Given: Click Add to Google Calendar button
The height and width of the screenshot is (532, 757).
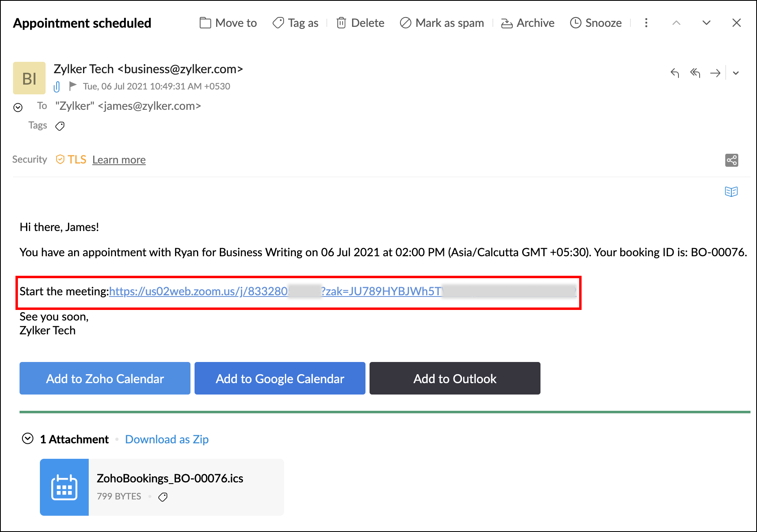Looking at the screenshot, I should pos(280,378).
